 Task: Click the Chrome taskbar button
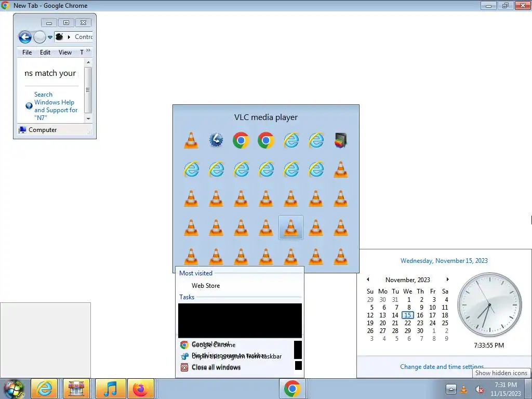[x=292, y=389]
